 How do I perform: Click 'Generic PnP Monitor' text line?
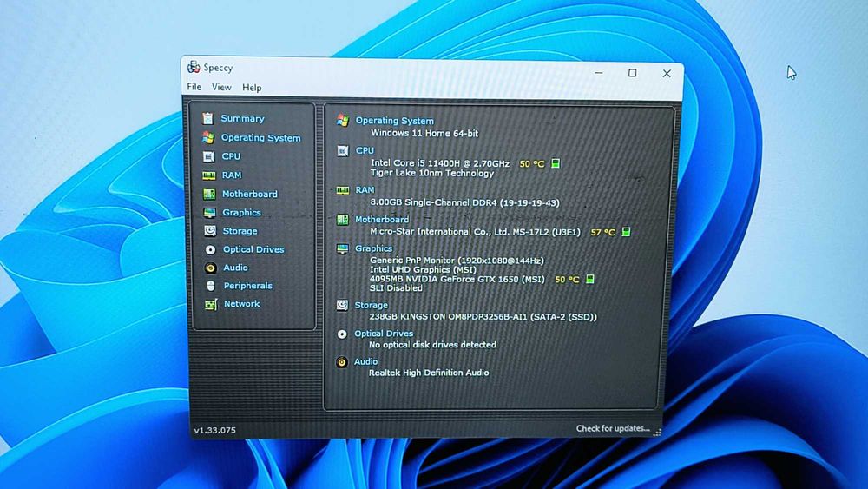457,261
